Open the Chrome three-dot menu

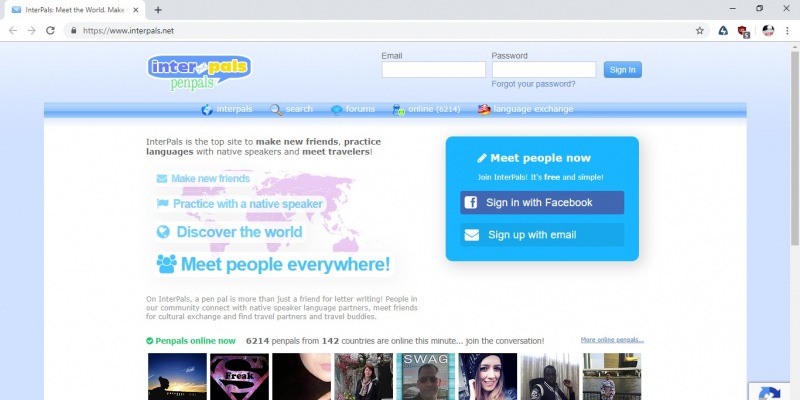tap(787, 31)
